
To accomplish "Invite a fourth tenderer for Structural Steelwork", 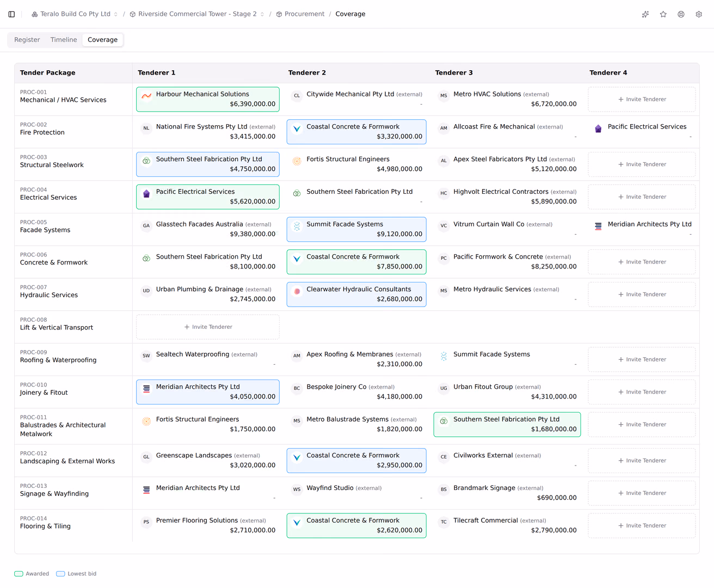I will 642,164.
